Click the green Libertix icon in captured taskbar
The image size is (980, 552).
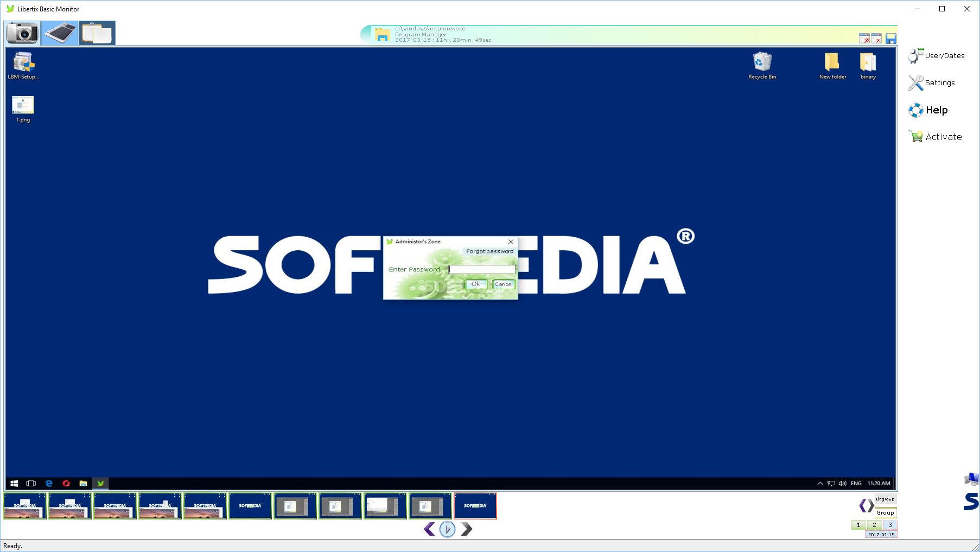point(100,483)
